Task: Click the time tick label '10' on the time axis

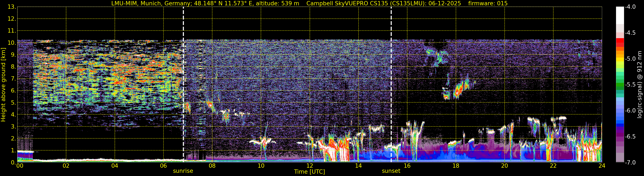Action: pyautogui.click(x=261, y=166)
